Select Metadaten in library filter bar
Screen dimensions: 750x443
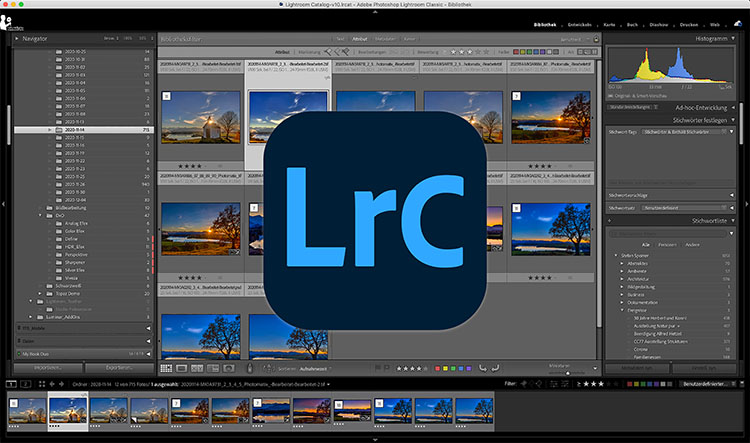point(385,39)
